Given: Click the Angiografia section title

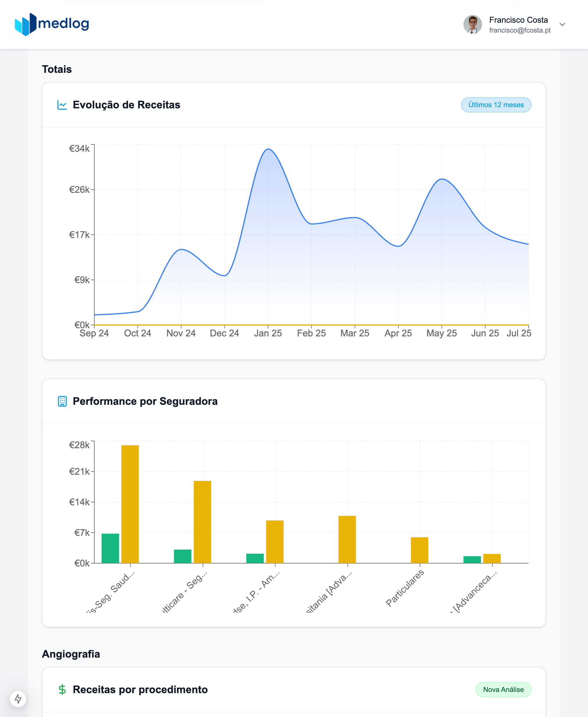Looking at the screenshot, I should click(71, 654).
